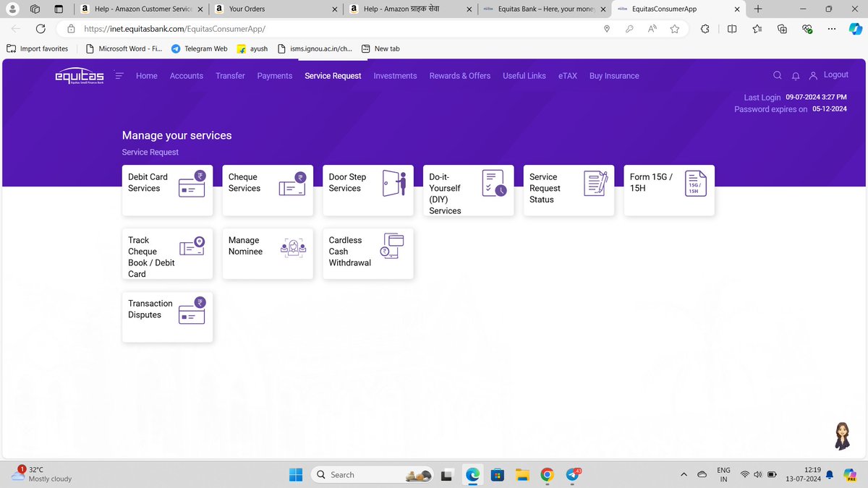Refresh the page with the browser reload icon
This screenshot has width=868, height=488.
point(41,29)
